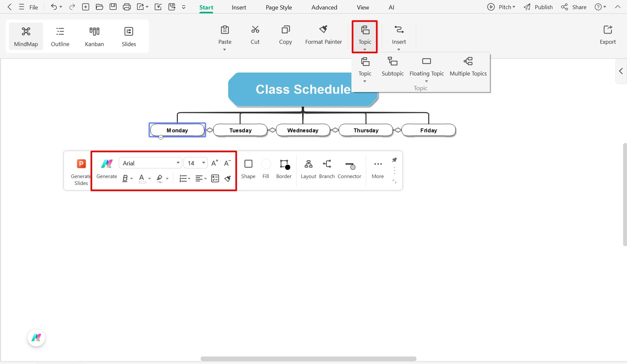Screen dimensions: 627x364
Task: Switch to the Advanced tab
Action: (324, 7)
